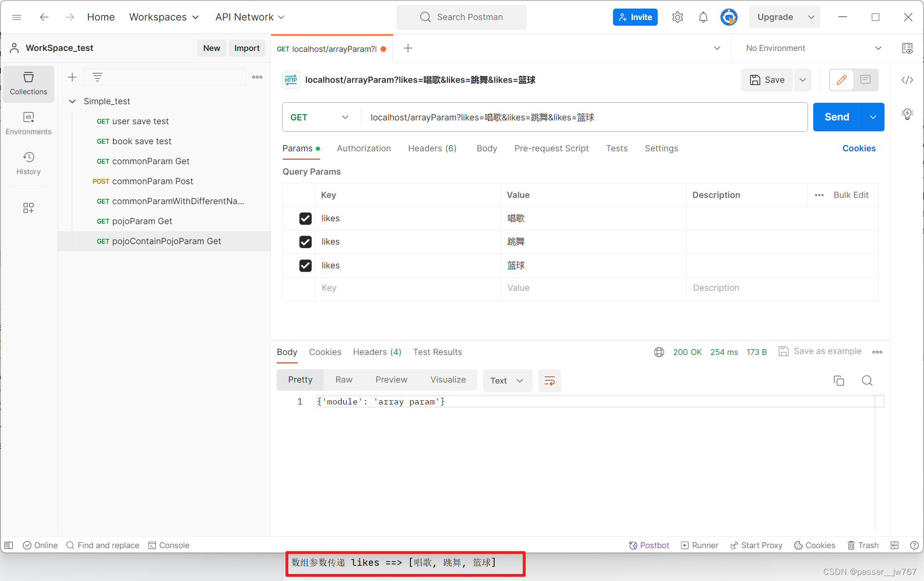Focus the Search Postman box

461,17
